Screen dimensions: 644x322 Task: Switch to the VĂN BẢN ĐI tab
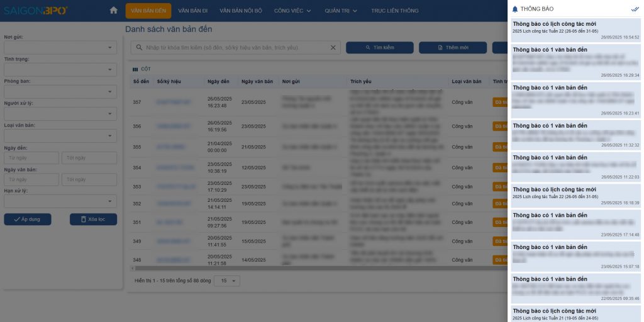192,11
